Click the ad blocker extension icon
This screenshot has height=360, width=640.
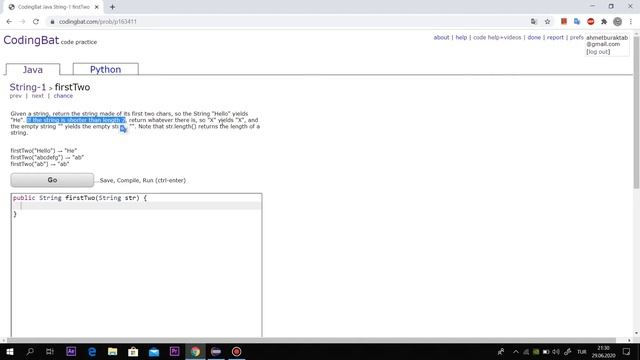point(591,22)
